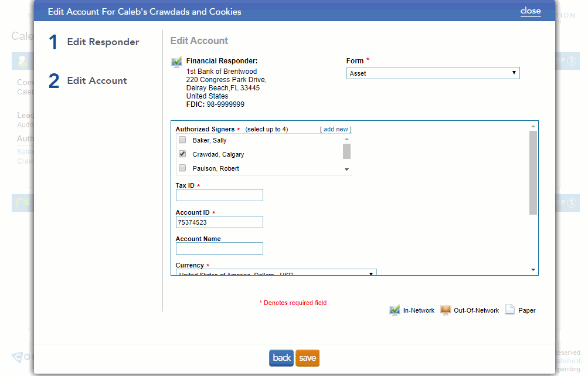Click the Account ID field showing 75374523
The width and height of the screenshot is (588, 376).
coord(219,222)
